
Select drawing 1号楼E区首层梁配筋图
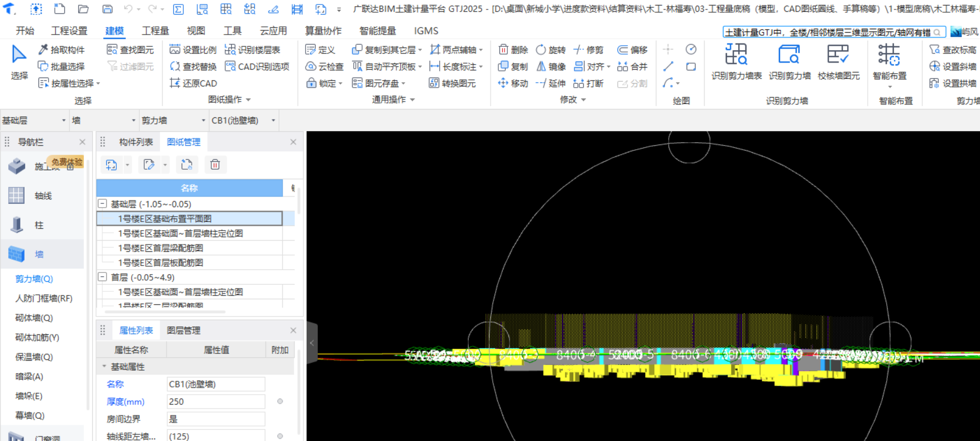[x=160, y=248]
